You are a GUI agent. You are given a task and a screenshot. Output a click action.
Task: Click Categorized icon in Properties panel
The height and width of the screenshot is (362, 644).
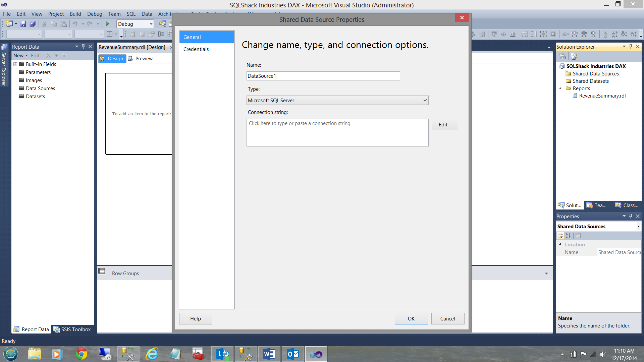[x=560, y=236]
